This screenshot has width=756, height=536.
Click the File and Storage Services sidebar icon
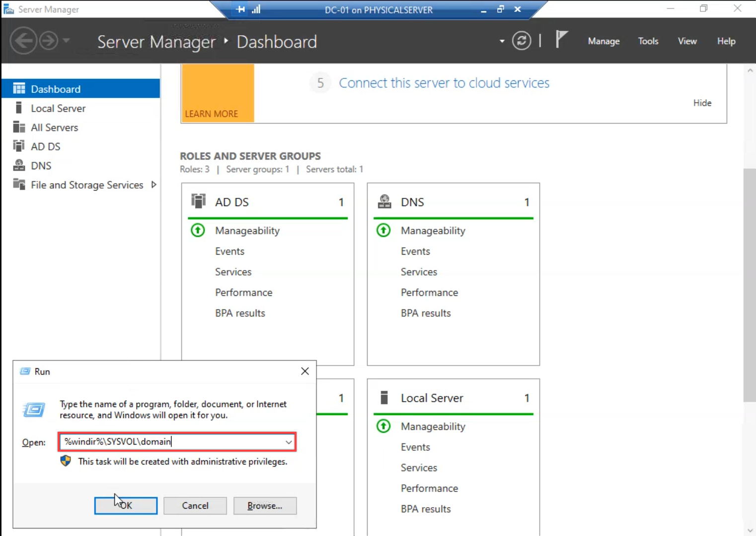tap(19, 184)
